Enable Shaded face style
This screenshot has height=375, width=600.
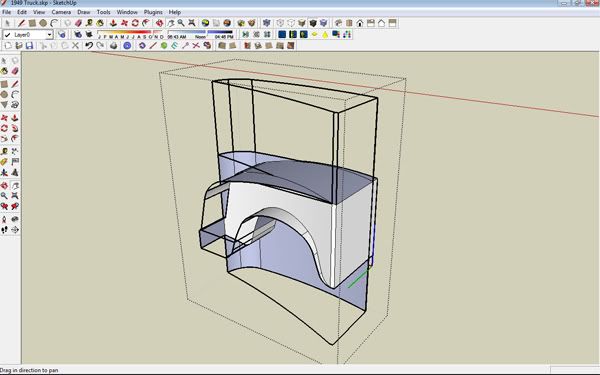pos(302,23)
